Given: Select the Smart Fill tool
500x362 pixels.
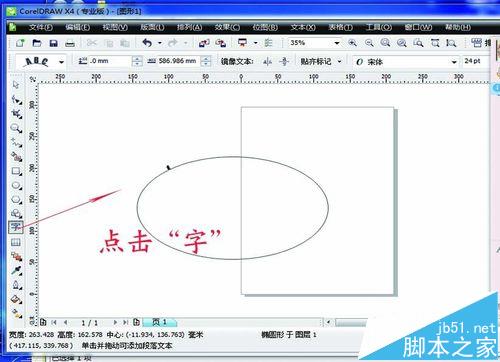Looking at the screenshot, I should click(x=16, y=157).
